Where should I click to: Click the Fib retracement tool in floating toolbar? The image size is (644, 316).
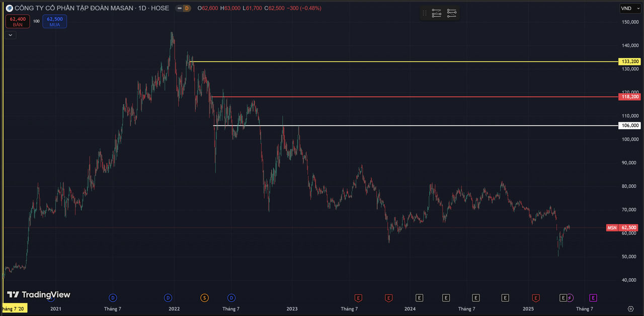tap(436, 13)
